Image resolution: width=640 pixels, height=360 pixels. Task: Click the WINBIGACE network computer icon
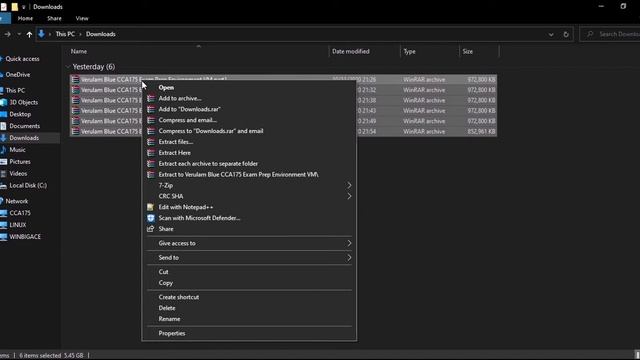[4, 237]
